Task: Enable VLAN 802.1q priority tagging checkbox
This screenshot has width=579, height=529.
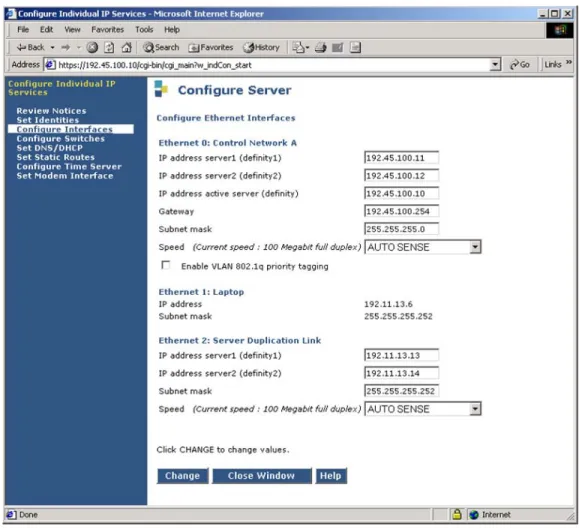Action: 165,265
